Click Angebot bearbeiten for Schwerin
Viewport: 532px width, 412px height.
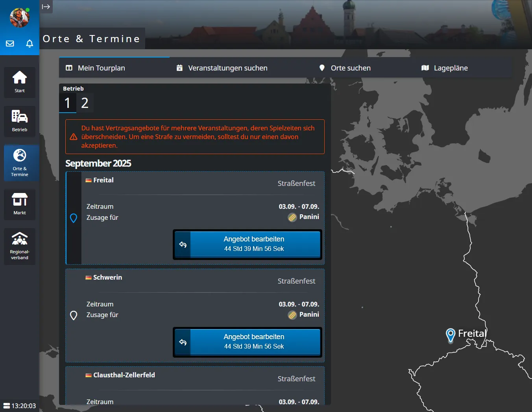254,342
